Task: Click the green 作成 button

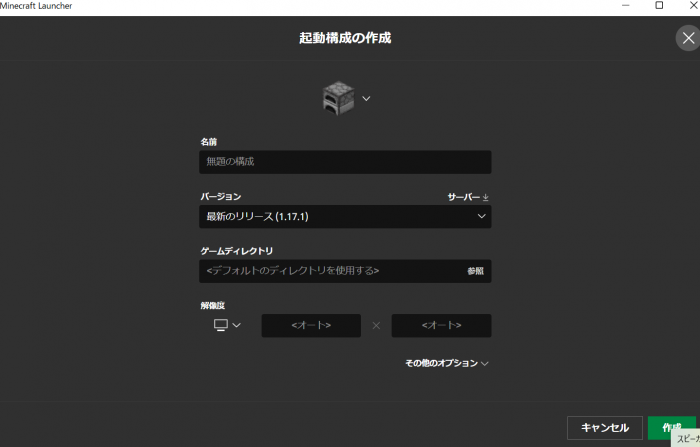Action: pyautogui.click(x=671, y=427)
